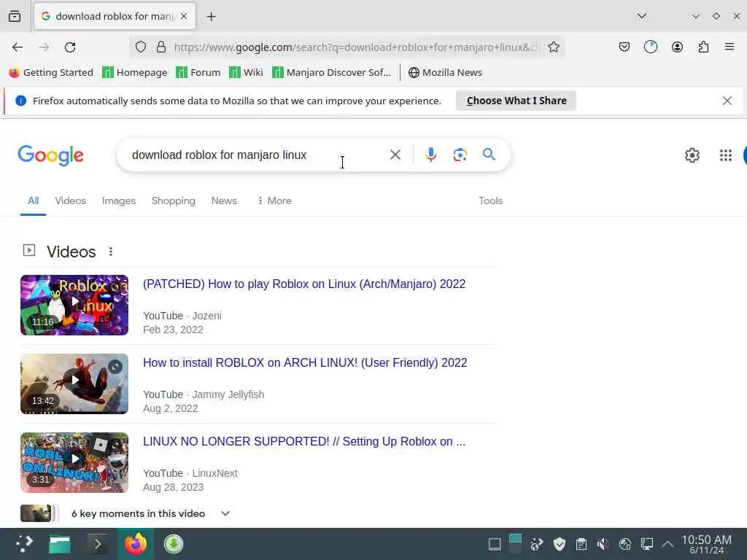Show hidden system tray icons arrow
Screen dimensions: 747x560
pyautogui.click(x=667, y=544)
